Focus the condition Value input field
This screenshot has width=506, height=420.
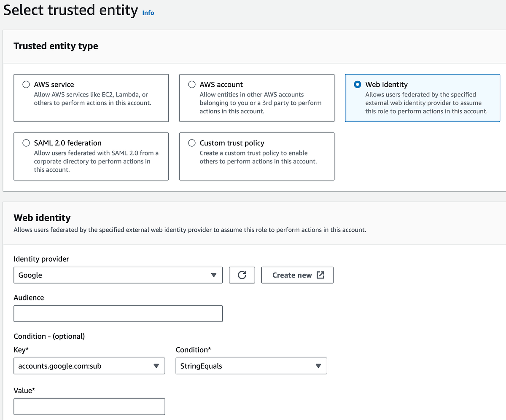tap(89, 407)
